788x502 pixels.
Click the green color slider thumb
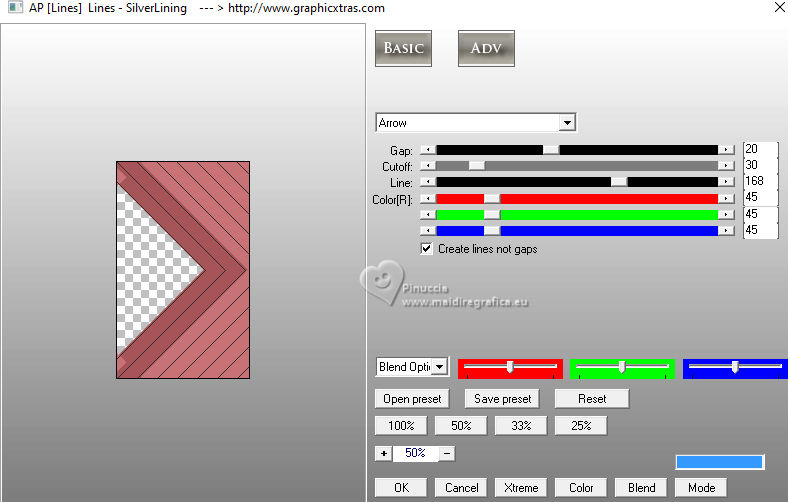click(x=492, y=215)
